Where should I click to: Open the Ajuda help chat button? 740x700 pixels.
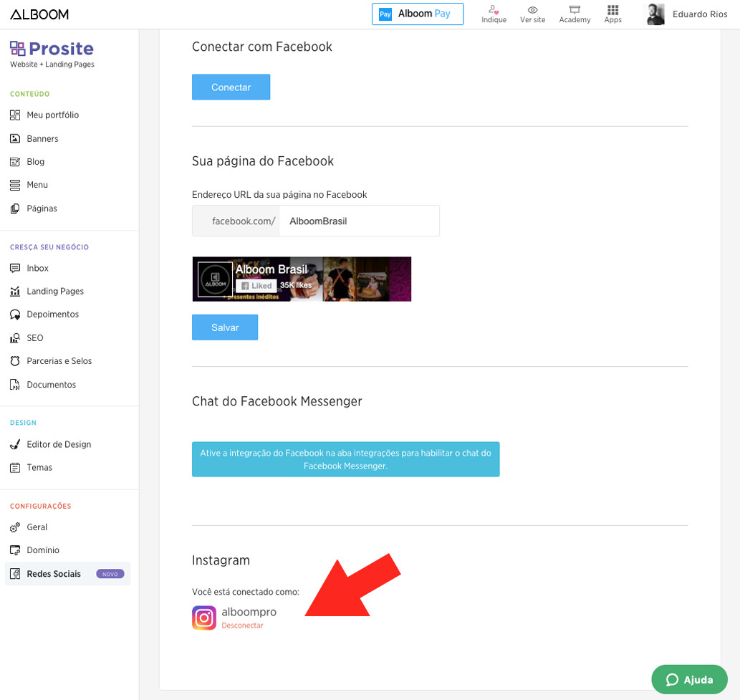tap(689, 679)
